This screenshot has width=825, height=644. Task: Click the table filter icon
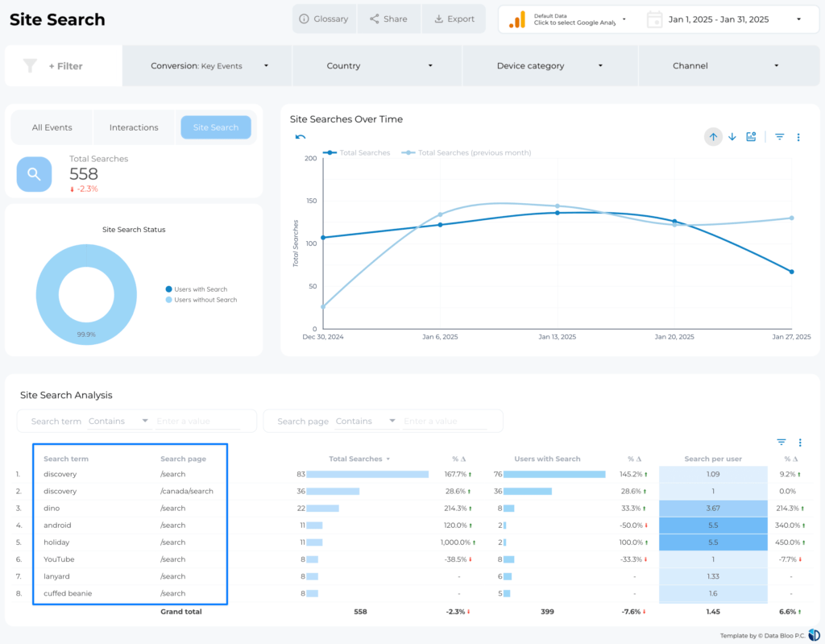click(x=781, y=442)
